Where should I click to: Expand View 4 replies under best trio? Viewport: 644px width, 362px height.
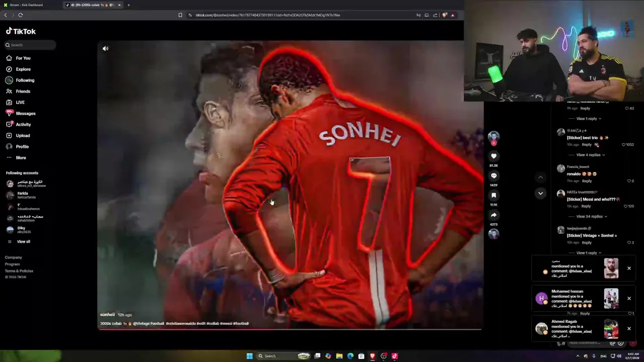pos(590,155)
